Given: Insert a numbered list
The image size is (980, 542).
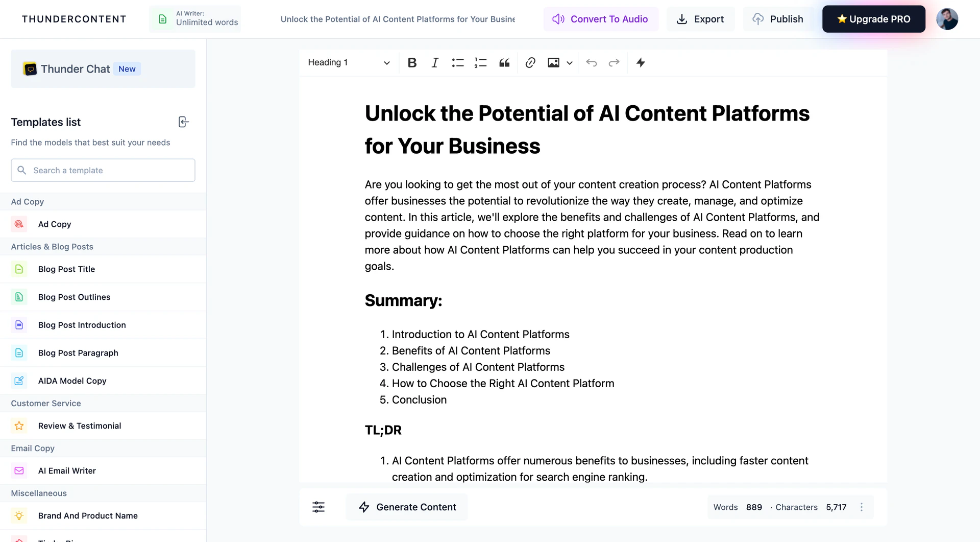Looking at the screenshot, I should coord(480,62).
